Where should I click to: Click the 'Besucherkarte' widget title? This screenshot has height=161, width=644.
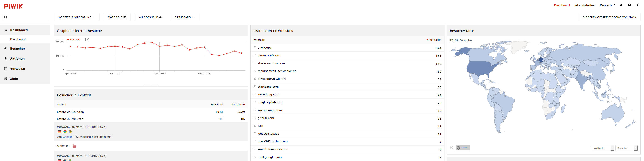point(462,31)
